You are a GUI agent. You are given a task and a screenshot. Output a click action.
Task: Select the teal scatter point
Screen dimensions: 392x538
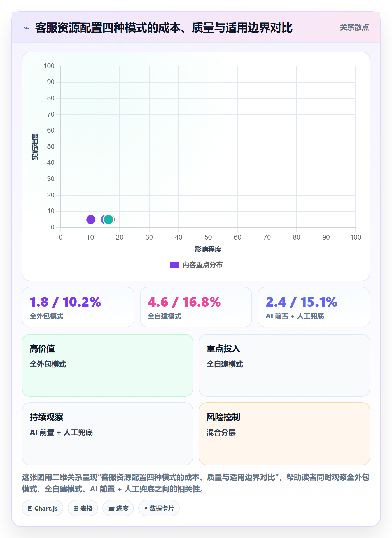tap(108, 219)
